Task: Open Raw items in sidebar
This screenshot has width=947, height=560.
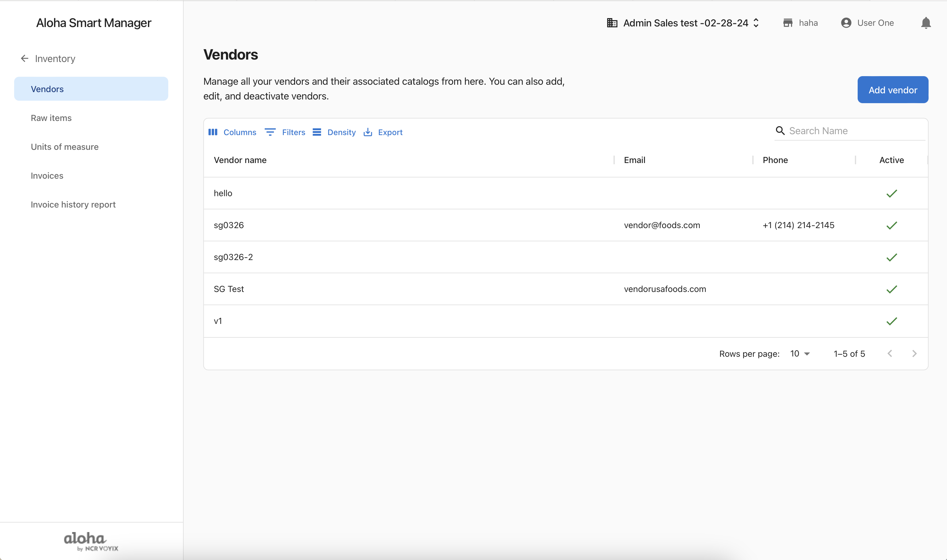Action: pos(51,118)
